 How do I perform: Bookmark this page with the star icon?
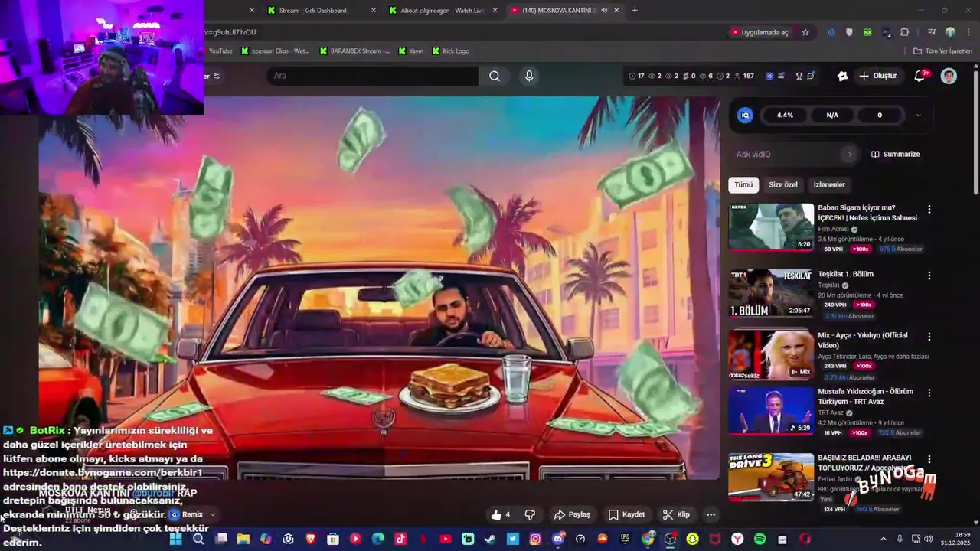[805, 32]
